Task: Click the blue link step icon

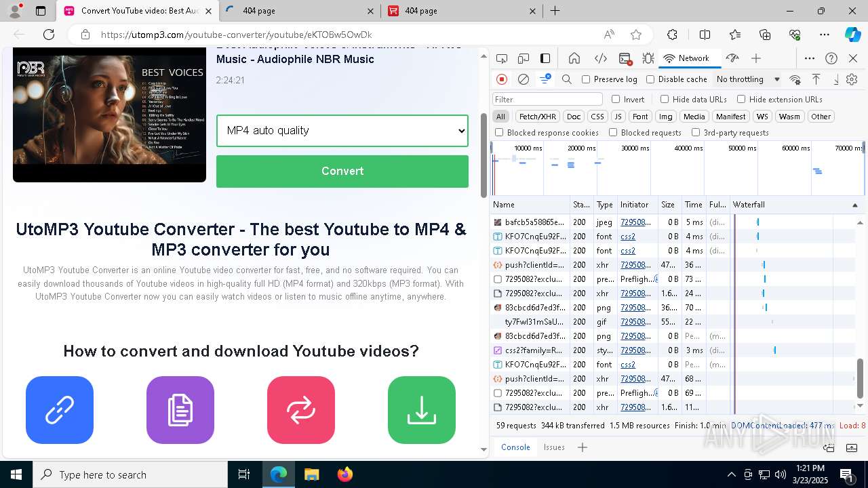Action: pyautogui.click(x=60, y=410)
